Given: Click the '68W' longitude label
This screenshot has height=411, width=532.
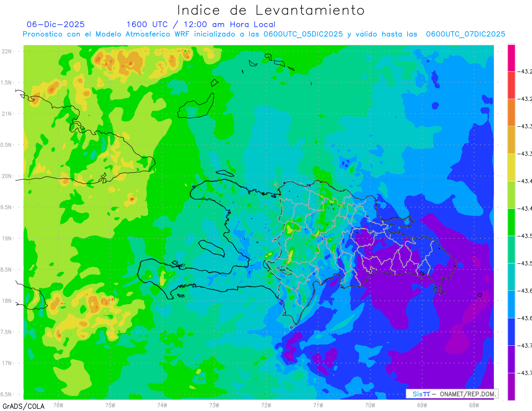Looking at the screenshot, I should (474, 405).
